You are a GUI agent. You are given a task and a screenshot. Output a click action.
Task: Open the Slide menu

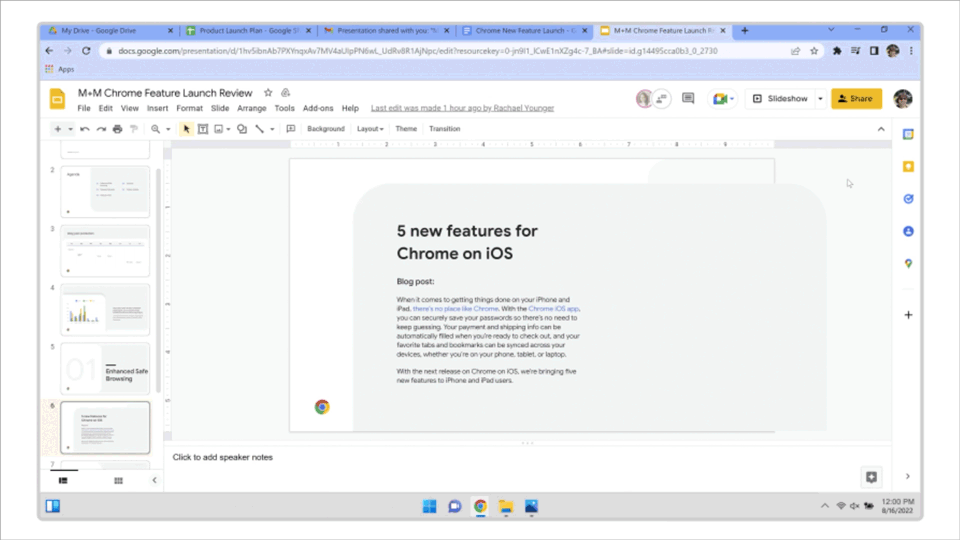tap(220, 108)
